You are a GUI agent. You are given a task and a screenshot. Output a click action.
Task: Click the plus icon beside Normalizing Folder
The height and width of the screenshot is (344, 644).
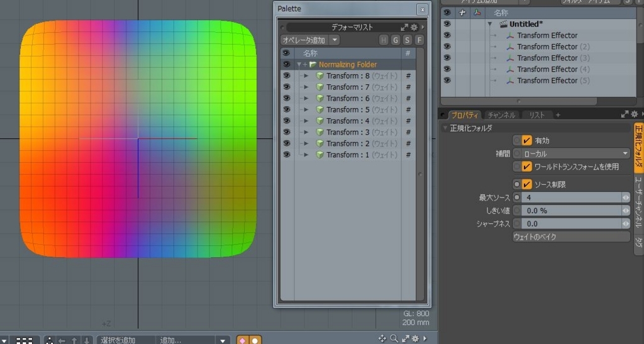point(305,64)
